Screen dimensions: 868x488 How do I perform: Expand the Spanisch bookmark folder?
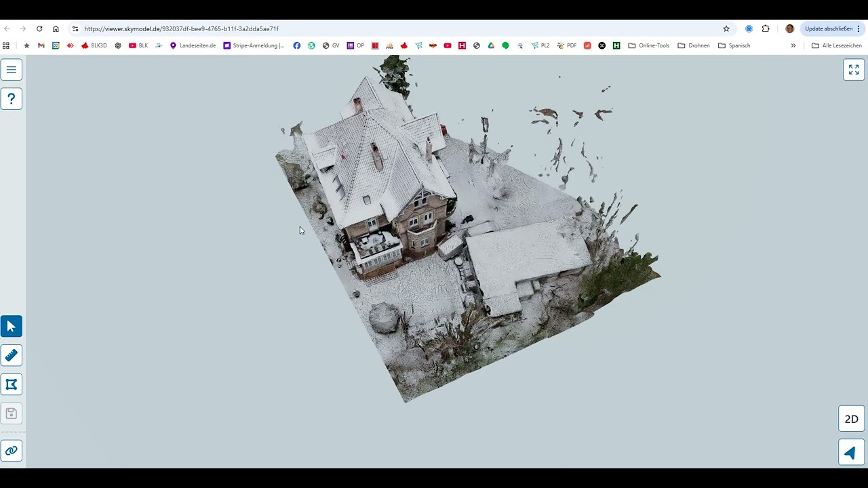(734, 45)
